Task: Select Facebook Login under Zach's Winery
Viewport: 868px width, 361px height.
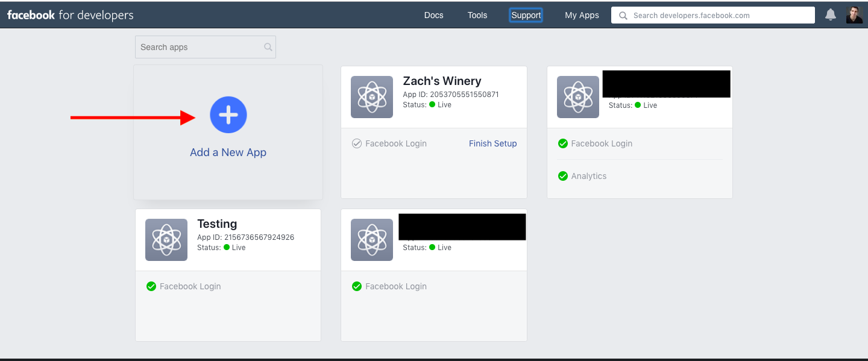Action: (x=396, y=143)
